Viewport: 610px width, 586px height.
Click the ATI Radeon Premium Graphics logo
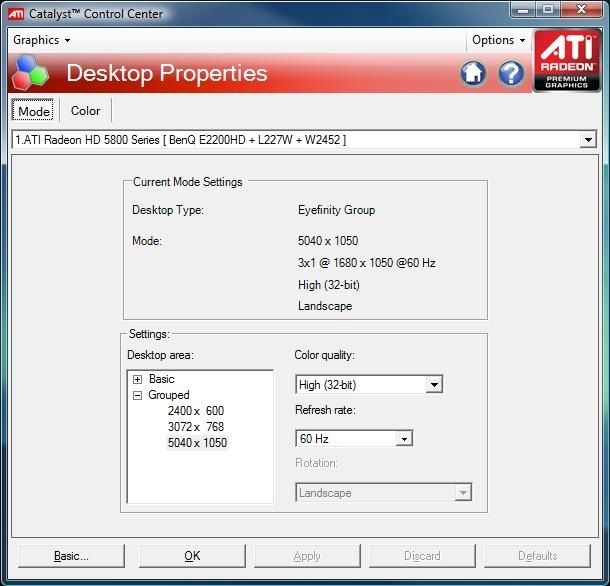(566, 61)
